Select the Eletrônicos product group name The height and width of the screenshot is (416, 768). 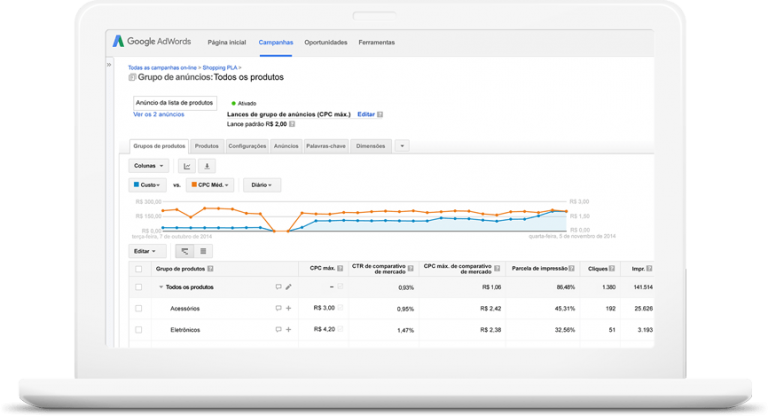click(185, 330)
